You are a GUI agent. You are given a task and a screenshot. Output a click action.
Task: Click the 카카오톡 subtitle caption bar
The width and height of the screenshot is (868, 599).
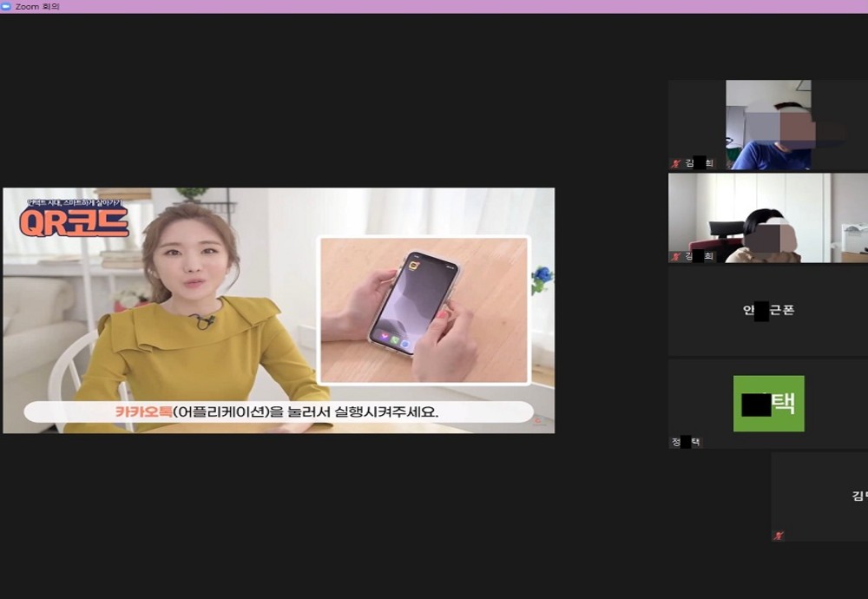(278, 411)
